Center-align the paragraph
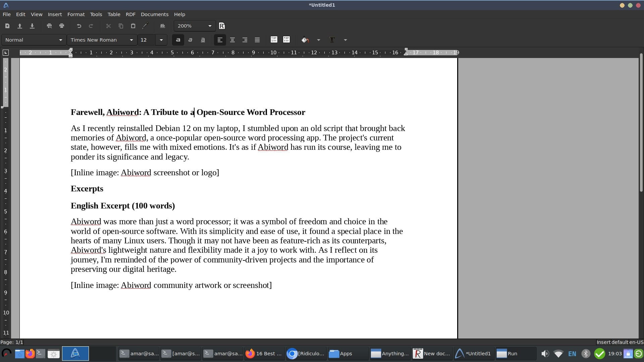The height and width of the screenshot is (362, 644). point(232,40)
